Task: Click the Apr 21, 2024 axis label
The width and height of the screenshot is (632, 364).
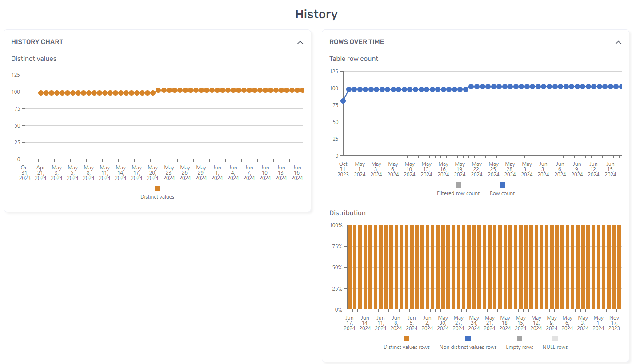Action: 41,173
